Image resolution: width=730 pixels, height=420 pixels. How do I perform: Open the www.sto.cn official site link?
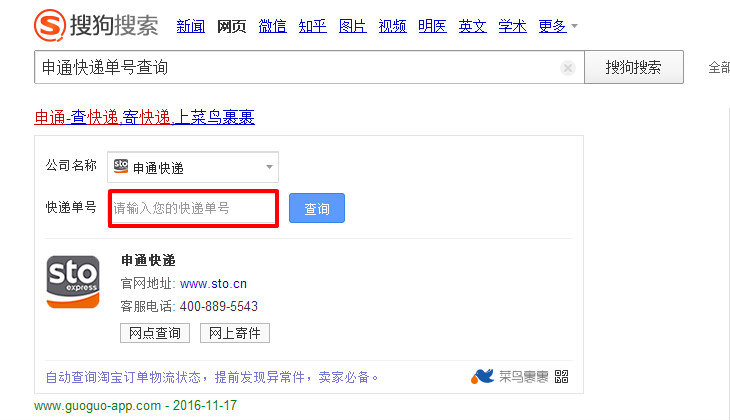[x=213, y=284]
